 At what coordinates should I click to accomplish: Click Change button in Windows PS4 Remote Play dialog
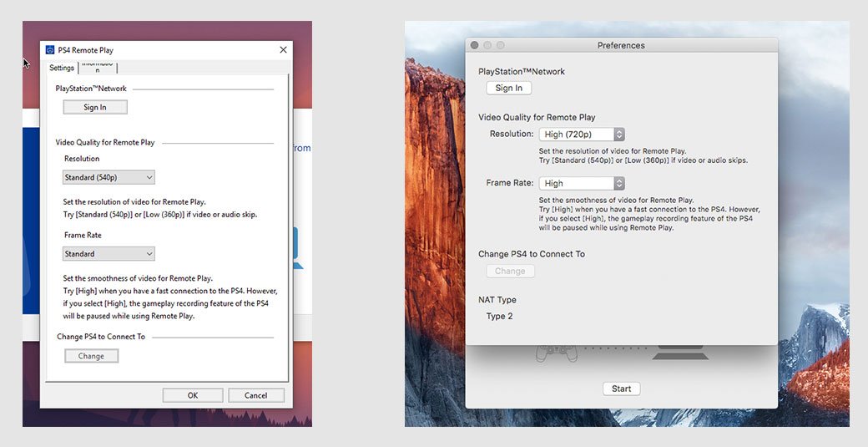click(91, 356)
